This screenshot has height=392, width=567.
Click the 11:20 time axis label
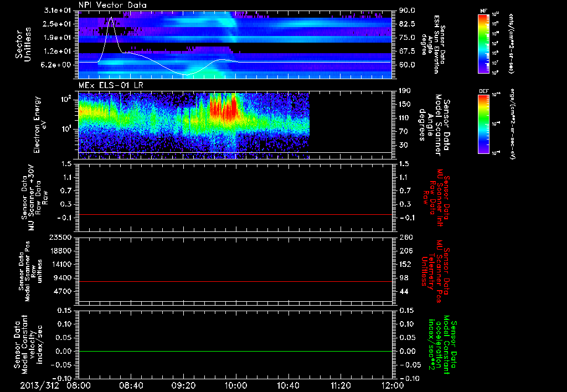(340, 385)
